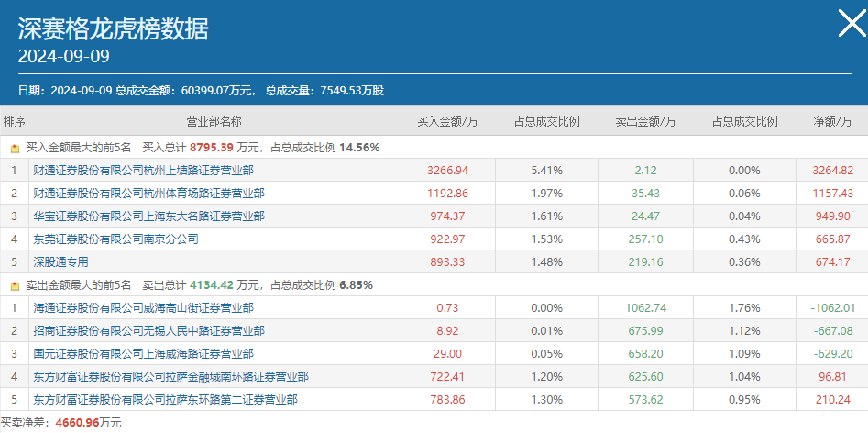
Task: Click the icon beside 卖出金额最大的前5名
Action: pos(15,285)
